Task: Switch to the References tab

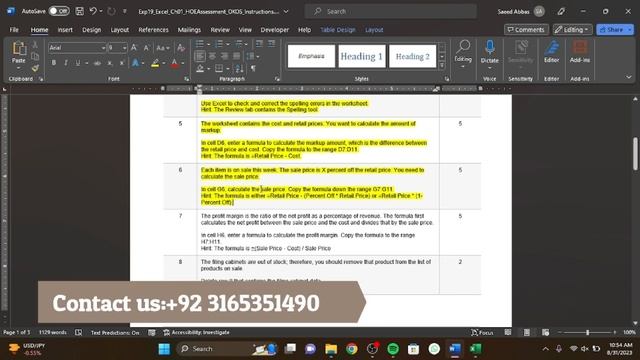Action: click(153, 30)
